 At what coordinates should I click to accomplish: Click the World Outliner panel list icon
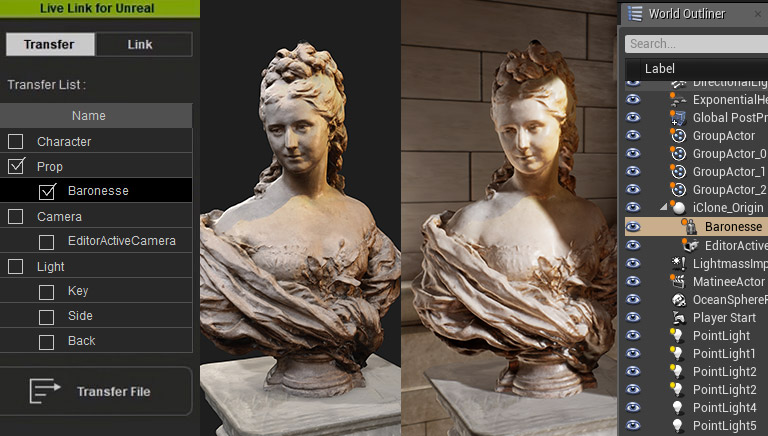(x=635, y=13)
